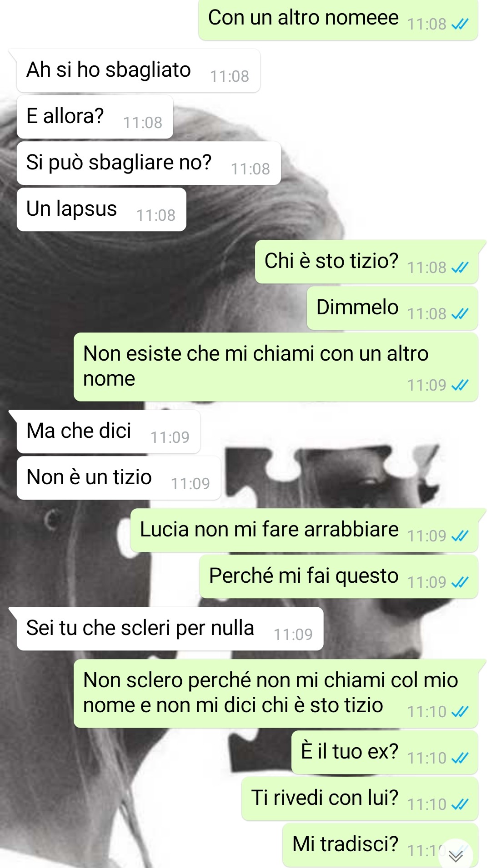Select the 'E allora?' message bubble

[95, 117]
